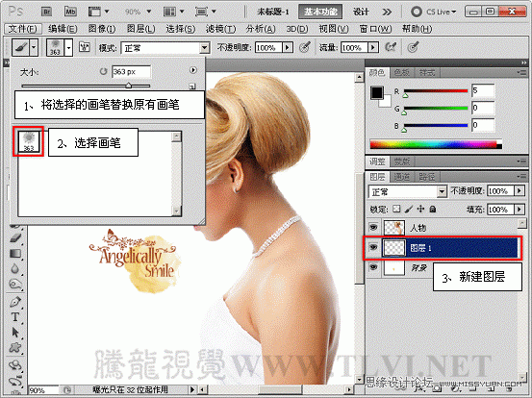Open the brush opacity slider arrow

[x=288, y=47]
